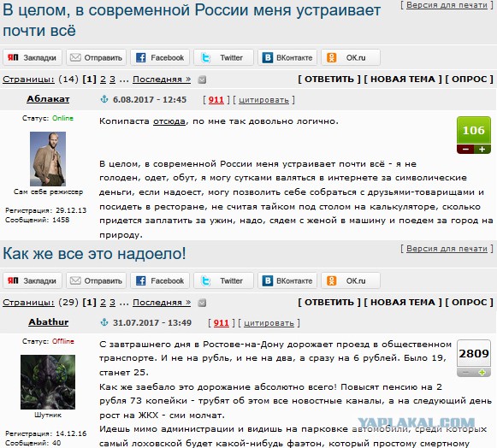Jump to Последняя page of 14-page thread
This screenshot has width=497, height=448.
(162, 80)
